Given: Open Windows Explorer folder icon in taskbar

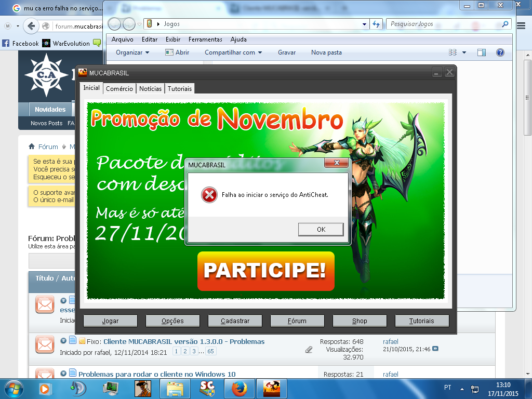Looking at the screenshot, I should point(175,388).
